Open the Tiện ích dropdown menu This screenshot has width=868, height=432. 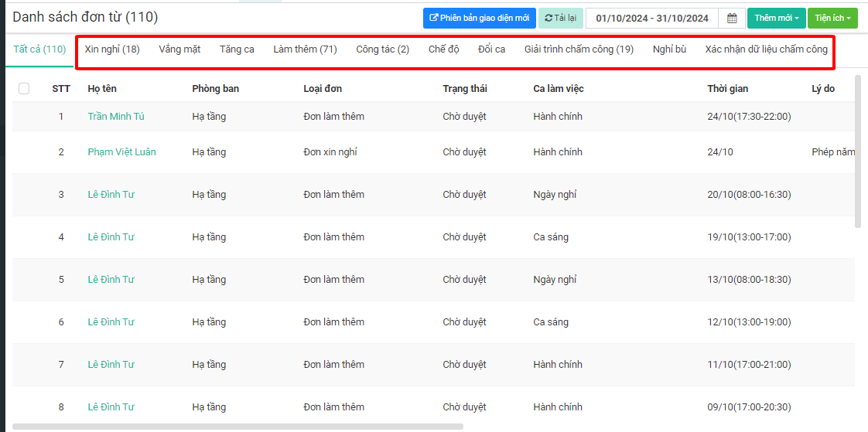point(832,19)
